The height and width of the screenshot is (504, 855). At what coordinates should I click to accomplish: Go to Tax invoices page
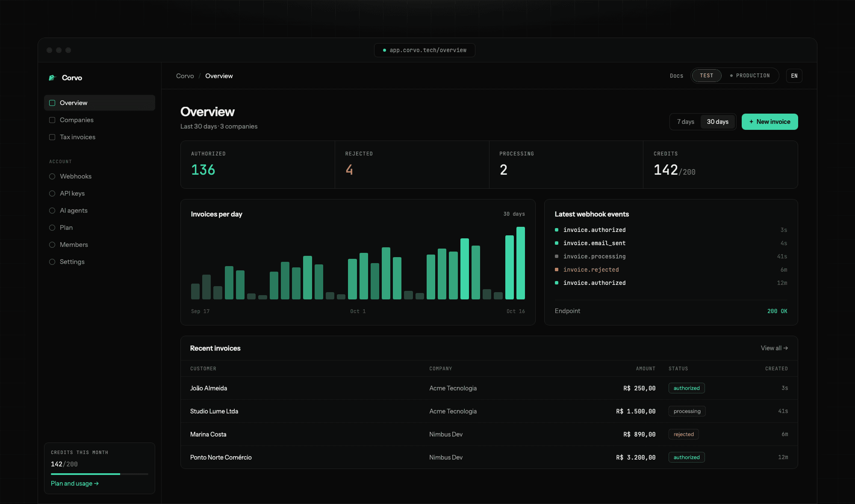100,137
